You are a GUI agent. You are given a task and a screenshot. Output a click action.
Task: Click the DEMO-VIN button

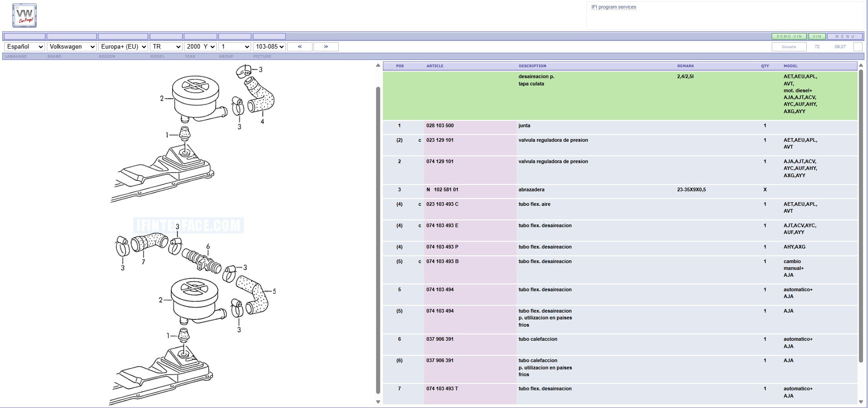(x=789, y=36)
